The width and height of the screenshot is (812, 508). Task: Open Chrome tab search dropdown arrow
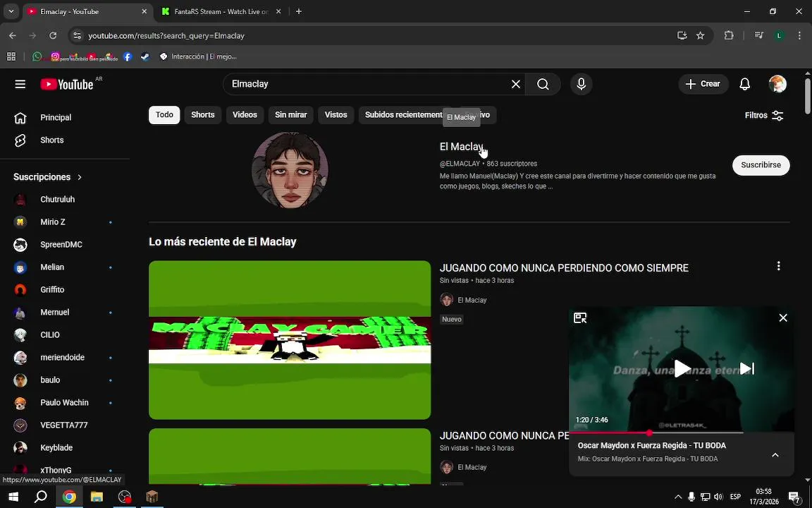(11, 11)
